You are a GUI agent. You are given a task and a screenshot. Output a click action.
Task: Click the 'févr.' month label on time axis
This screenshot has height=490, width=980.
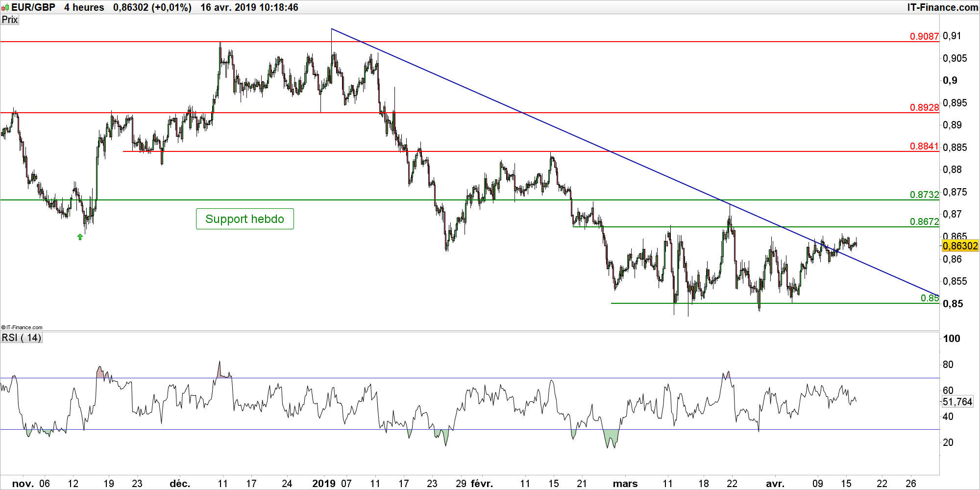point(482,484)
